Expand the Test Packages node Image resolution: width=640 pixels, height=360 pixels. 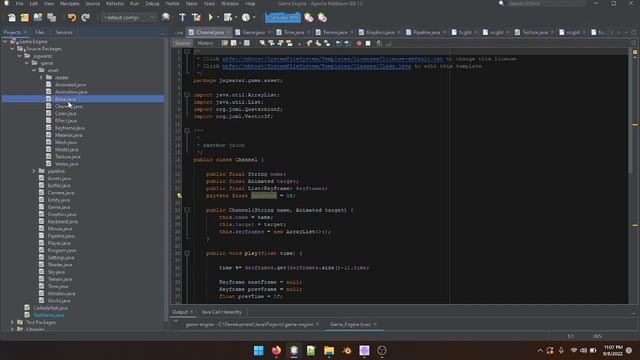click(x=12, y=322)
